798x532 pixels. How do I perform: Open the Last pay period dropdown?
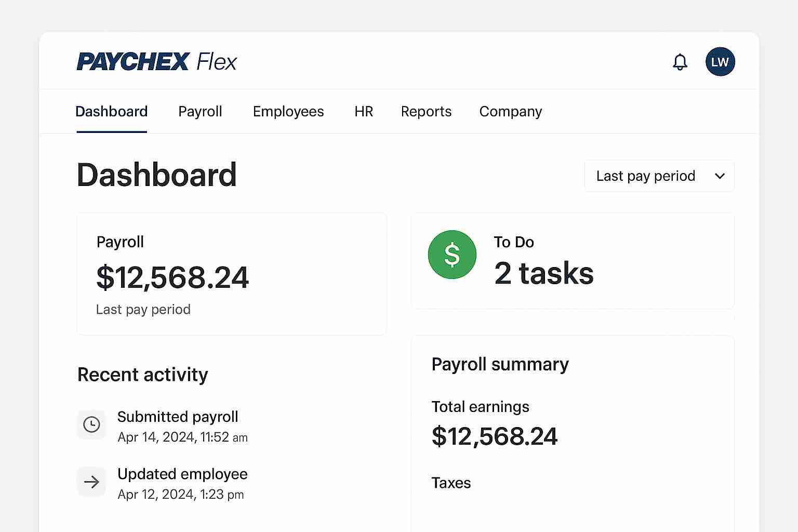click(659, 176)
